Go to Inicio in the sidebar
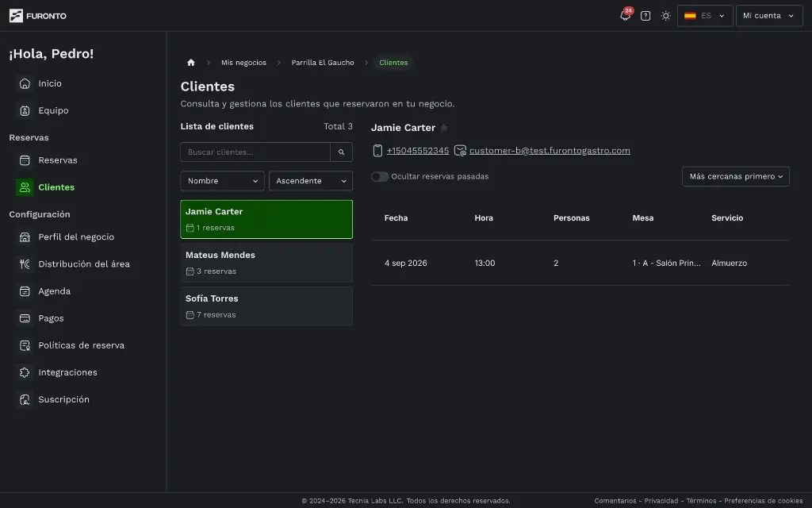 [x=50, y=83]
